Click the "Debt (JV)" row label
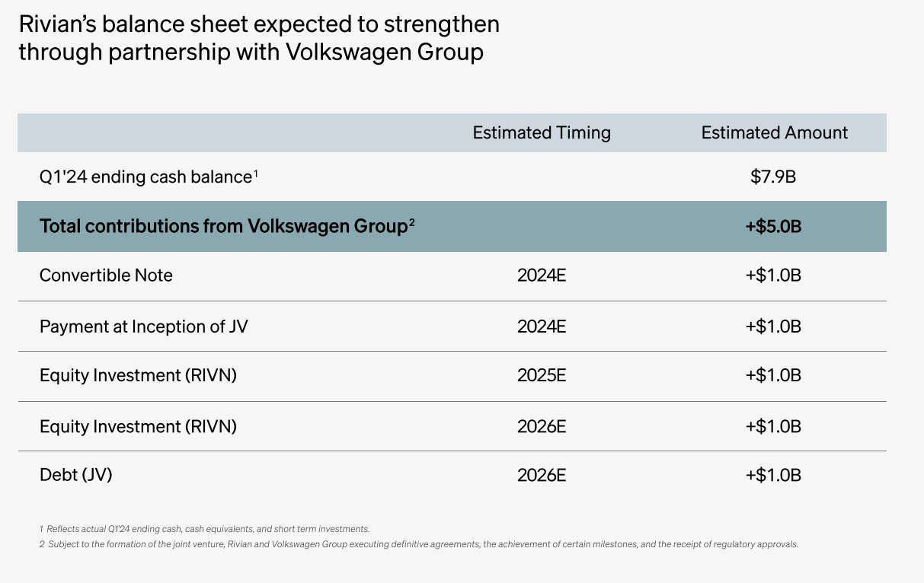The width and height of the screenshot is (924, 583). [x=76, y=476]
